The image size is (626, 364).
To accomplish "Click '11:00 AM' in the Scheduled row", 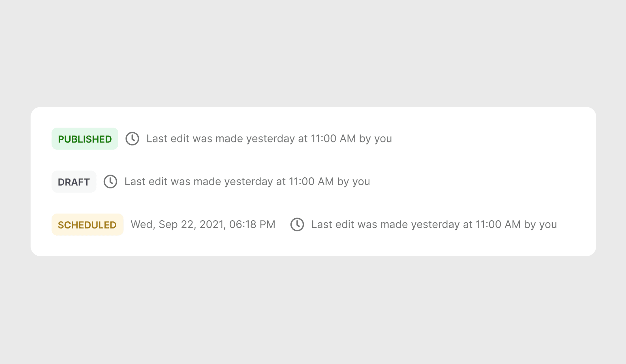I will pos(498,225).
